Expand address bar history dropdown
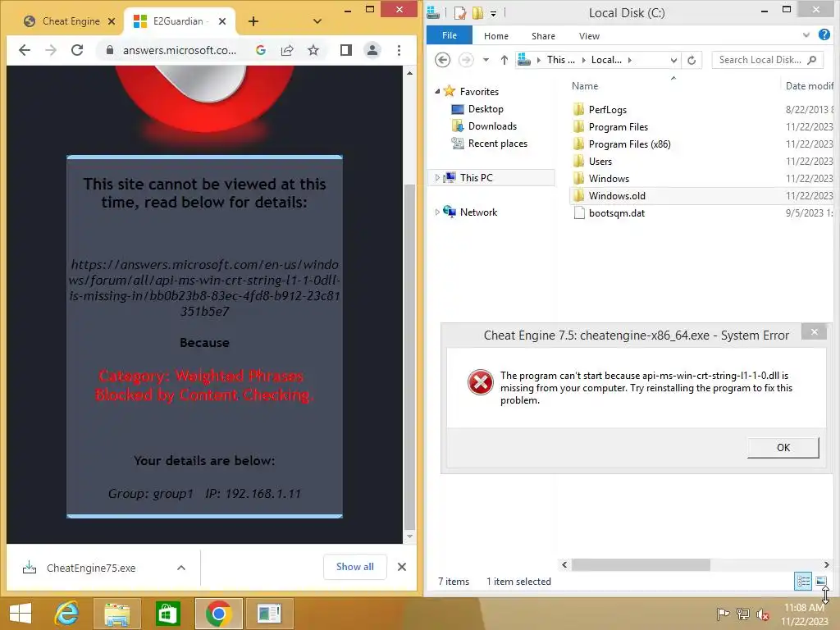 coord(674,60)
